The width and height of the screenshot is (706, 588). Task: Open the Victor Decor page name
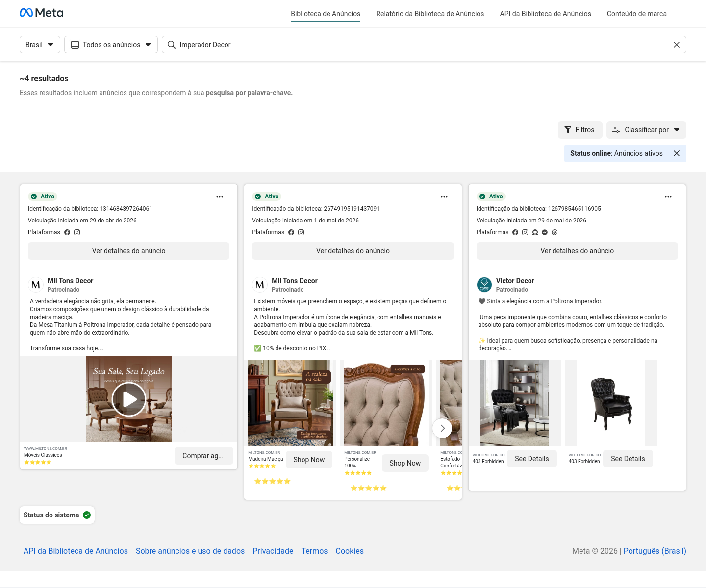tap(515, 281)
